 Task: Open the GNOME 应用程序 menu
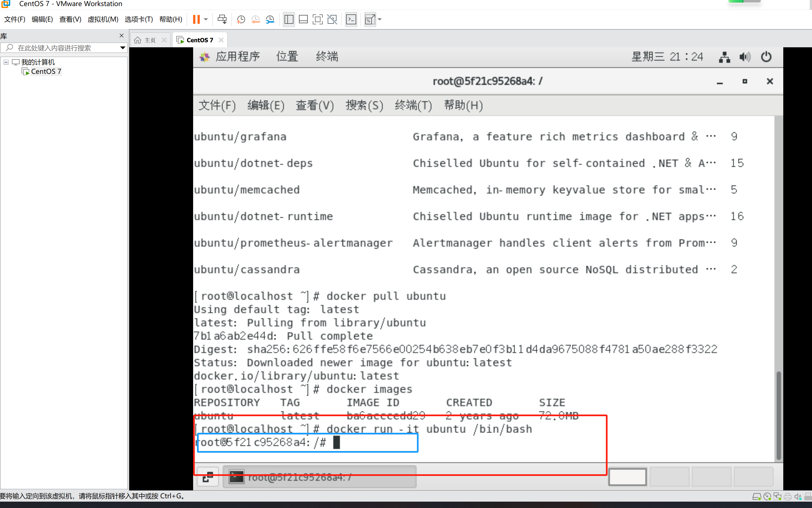click(x=237, y=56)
